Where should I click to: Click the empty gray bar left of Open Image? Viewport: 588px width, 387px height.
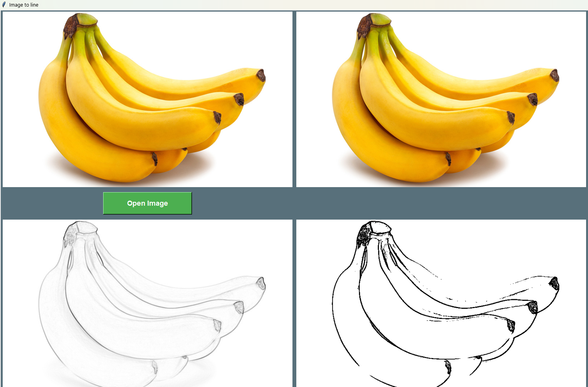click(52, 203)
